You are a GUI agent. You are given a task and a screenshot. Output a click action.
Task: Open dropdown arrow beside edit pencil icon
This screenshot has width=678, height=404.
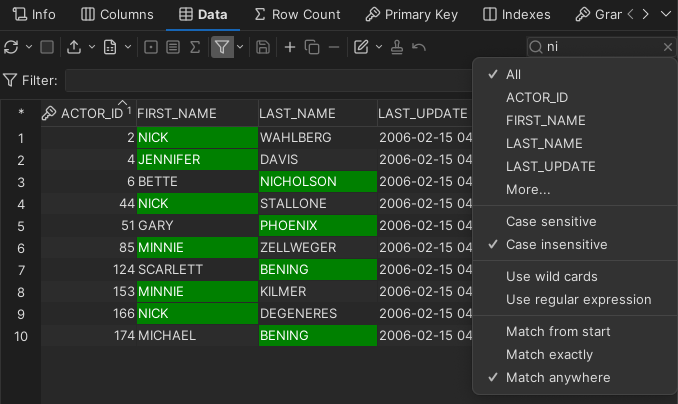[378, 47]
